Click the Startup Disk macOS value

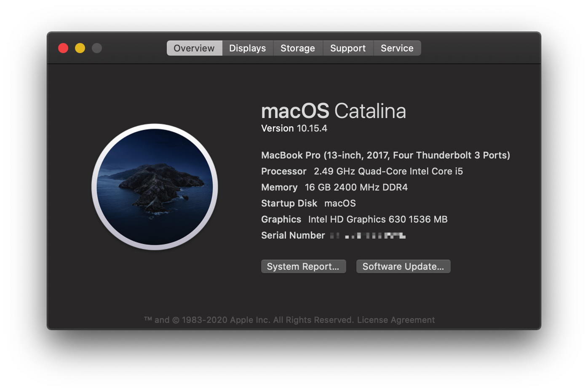point(340,204)
